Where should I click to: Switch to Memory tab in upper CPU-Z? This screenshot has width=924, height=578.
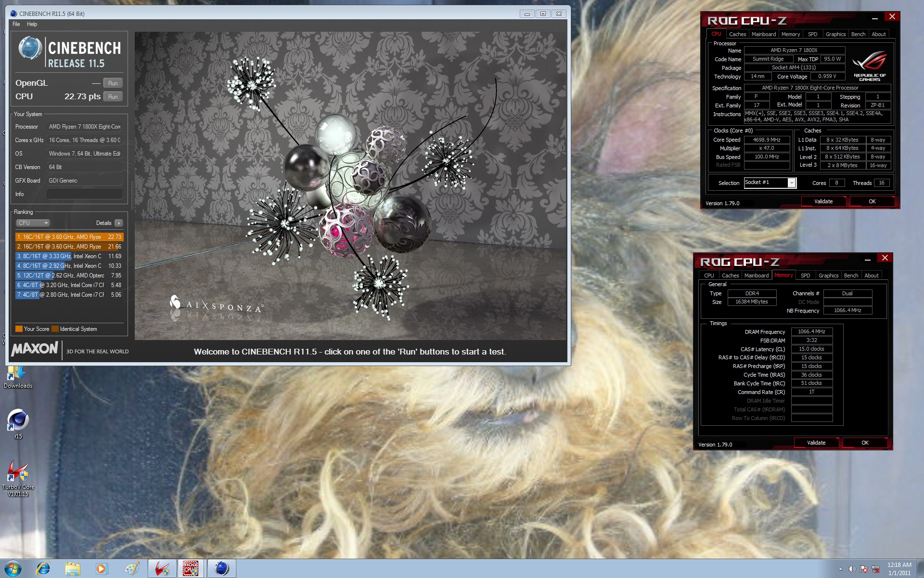coord(791,34)
